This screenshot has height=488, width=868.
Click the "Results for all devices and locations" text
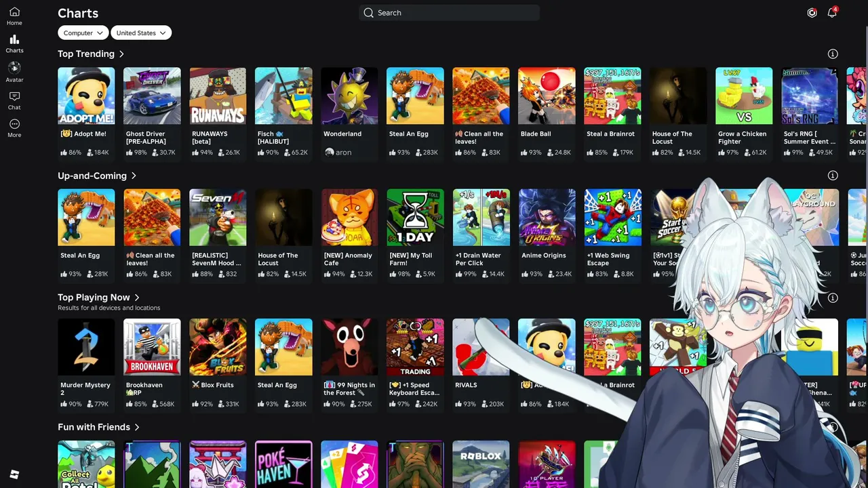(x=109, y=308)
